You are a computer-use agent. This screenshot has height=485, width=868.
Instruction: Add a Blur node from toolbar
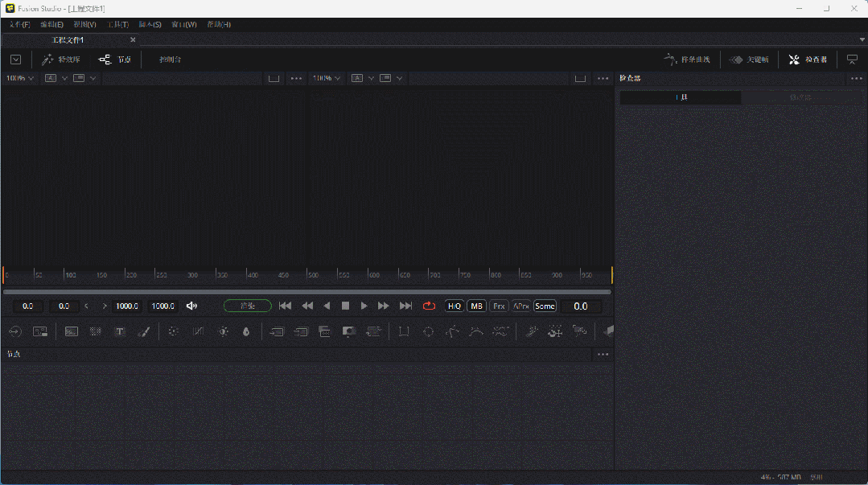246,331
